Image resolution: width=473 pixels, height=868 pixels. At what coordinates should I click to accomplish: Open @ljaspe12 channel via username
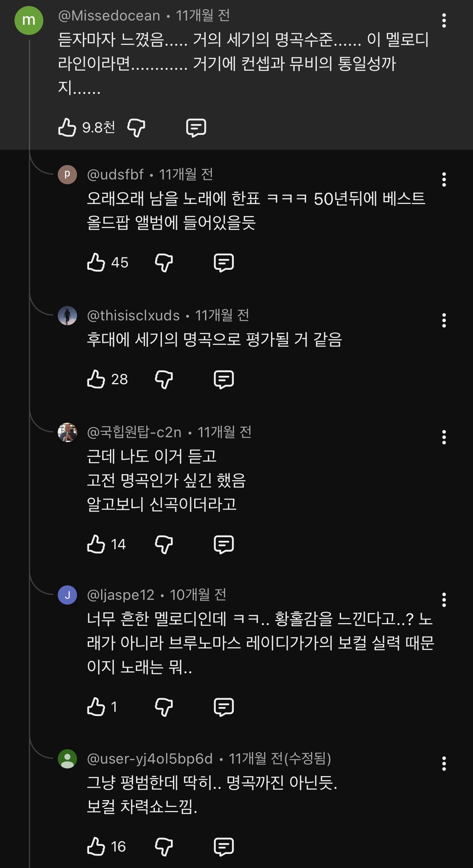pos(120,595)
